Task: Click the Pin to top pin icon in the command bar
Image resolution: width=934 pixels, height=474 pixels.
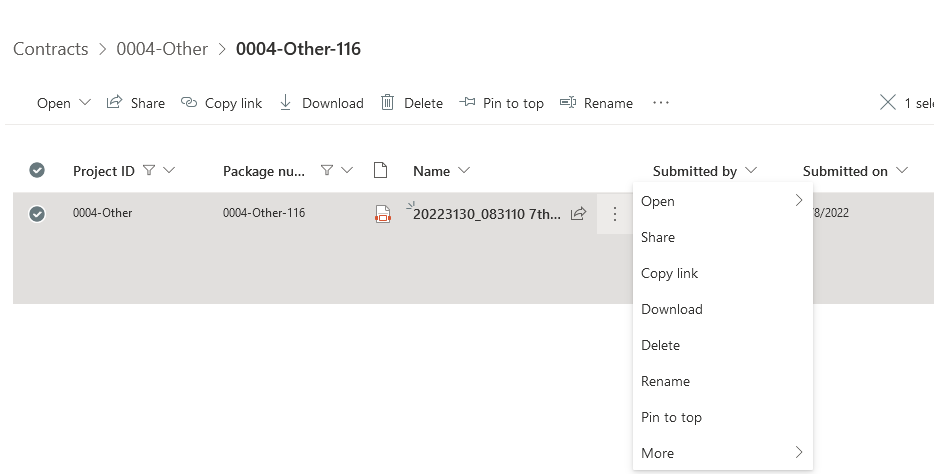Action: [467, 102]
